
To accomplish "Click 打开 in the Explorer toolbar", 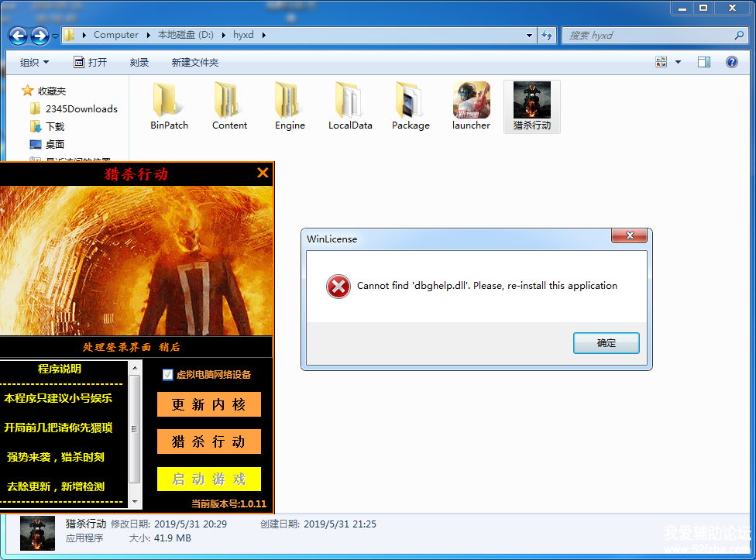I will point(90,62).
